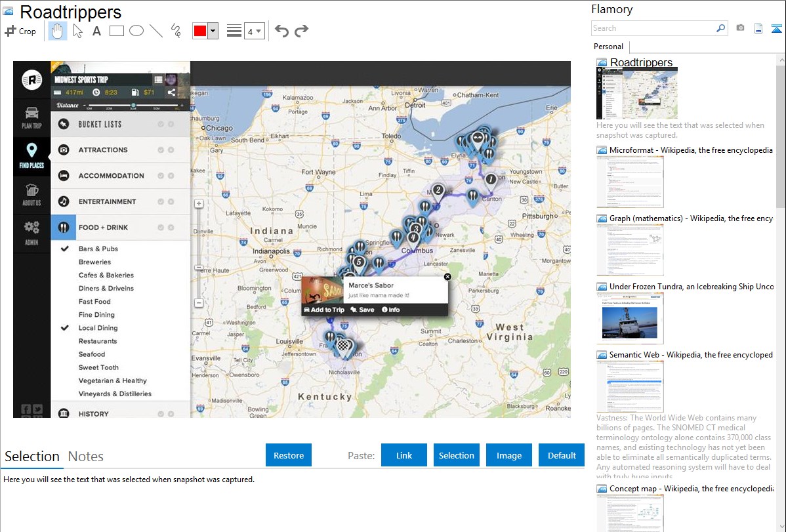Pick the ellipse shape tool
This screenshot has height=532, width=786.
click(136, 31)
